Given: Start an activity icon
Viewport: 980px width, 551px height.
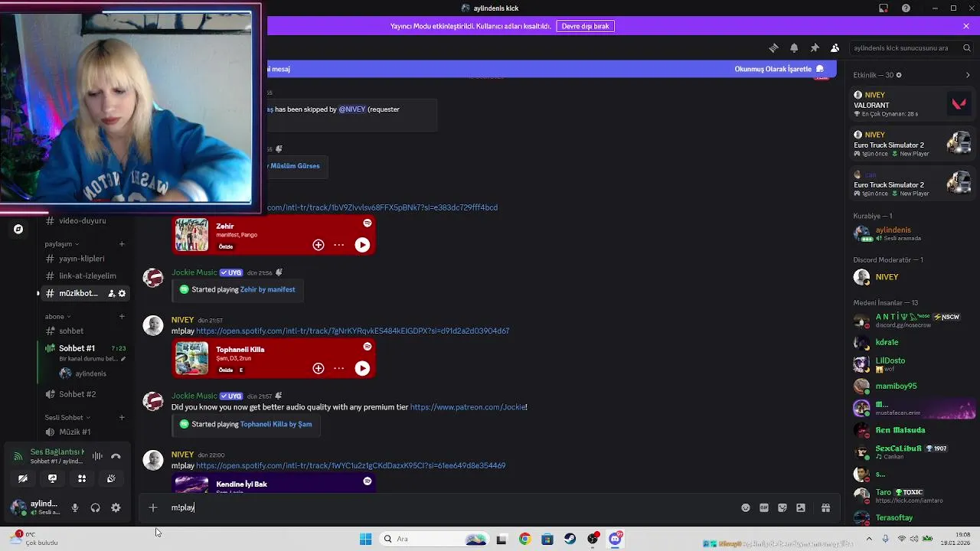Looking at the screenshot, I should pos(82,478).
